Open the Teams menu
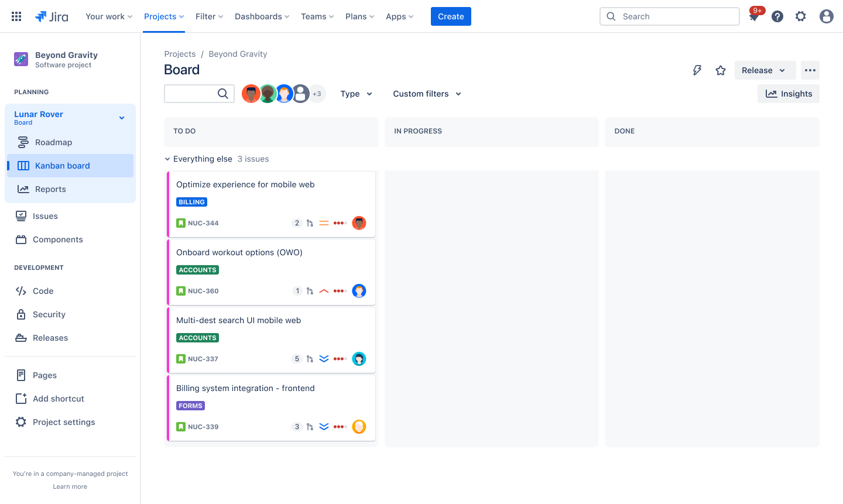The image size is (843, 504). (317, 16)
